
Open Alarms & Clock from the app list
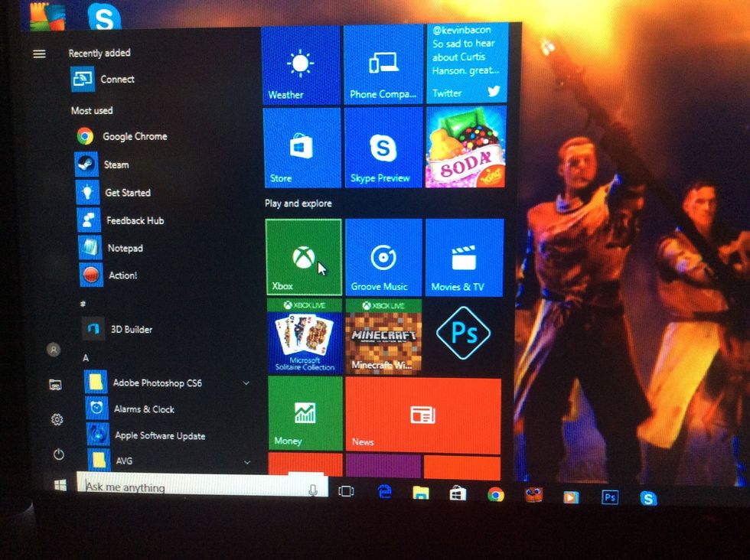[x=130, y=409]
